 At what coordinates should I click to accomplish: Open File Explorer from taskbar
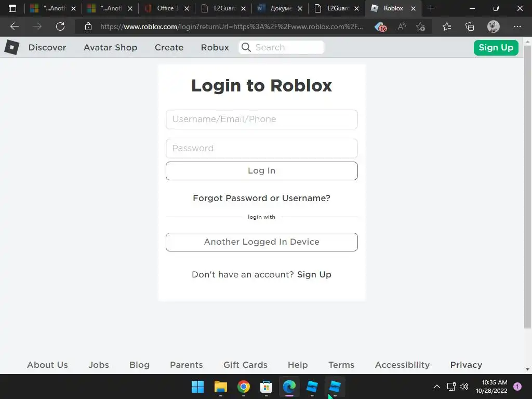point(220,387)
